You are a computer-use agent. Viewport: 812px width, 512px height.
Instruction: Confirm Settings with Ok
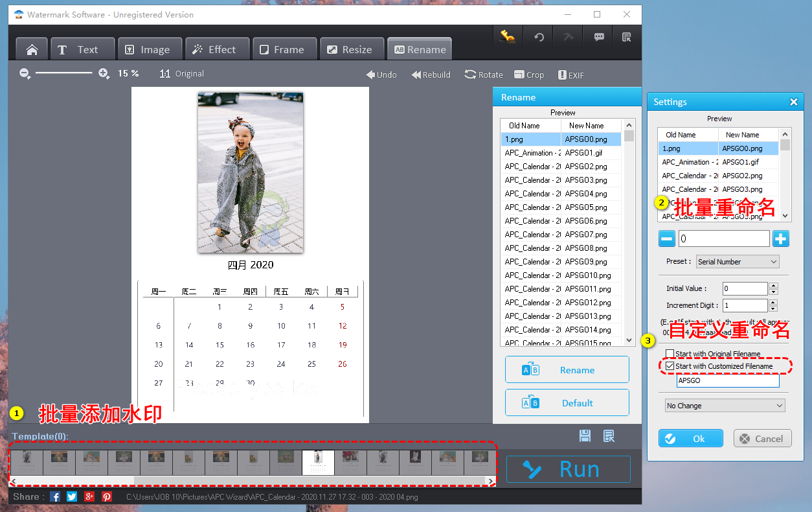click(691, 439)
